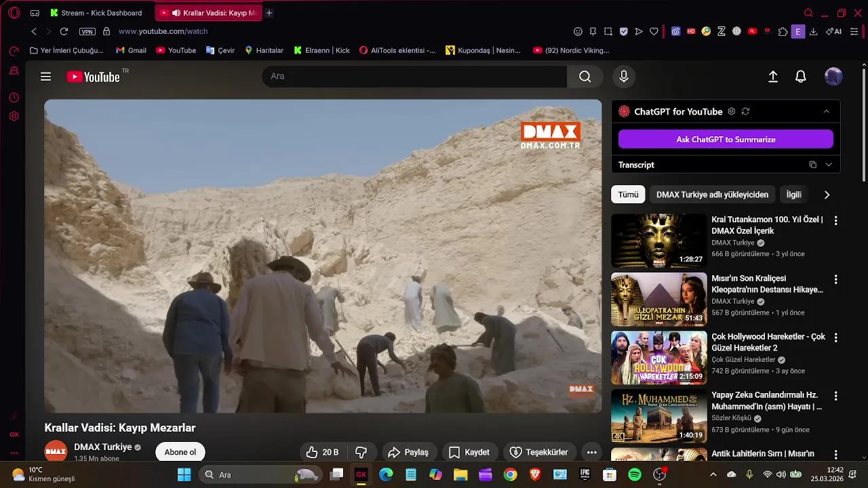
Task: Click the Kaydet save button
Action: pyautogui.click(x=469, y=452)
